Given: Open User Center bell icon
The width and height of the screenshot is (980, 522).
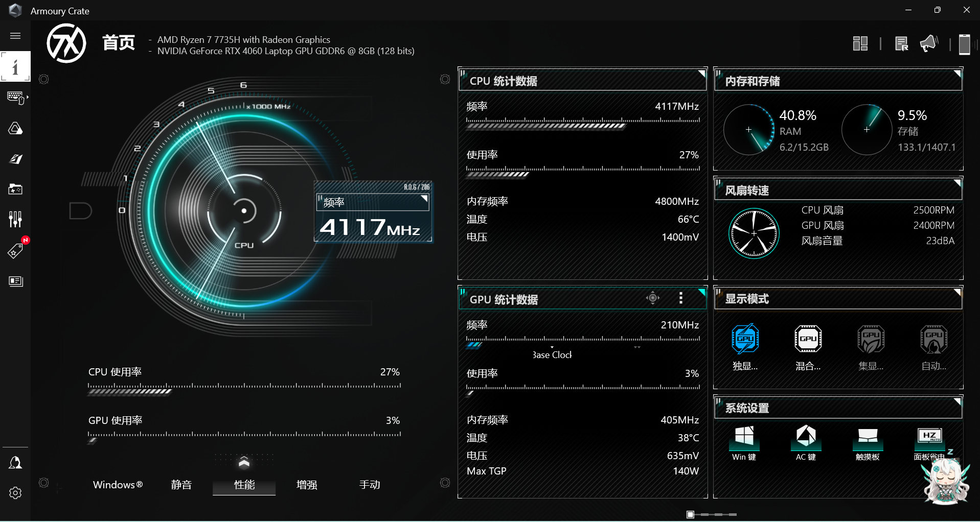Looking at the screenshot, I should pyautogui.click(x=15, y=463).
